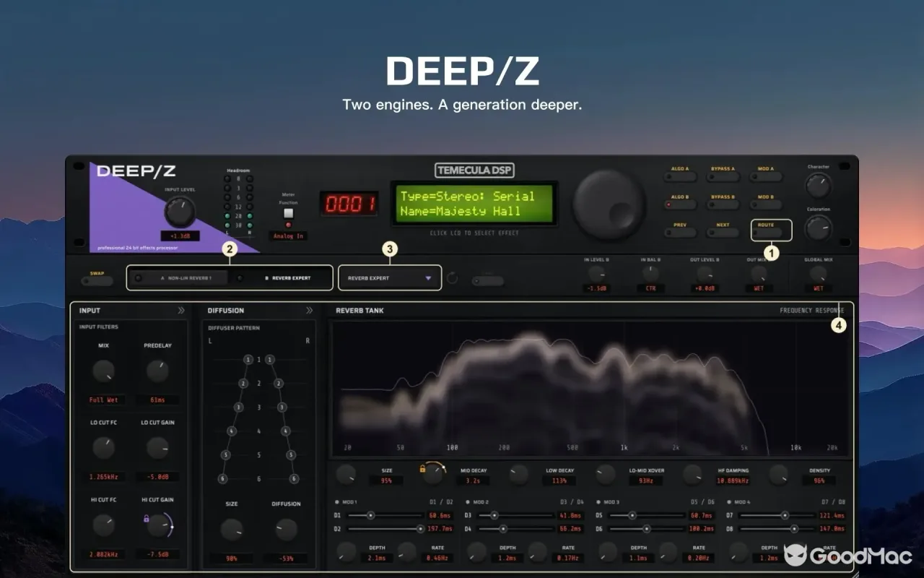
Task: Click the HF DAMPING knob
Action: click(x=692, y=475)
